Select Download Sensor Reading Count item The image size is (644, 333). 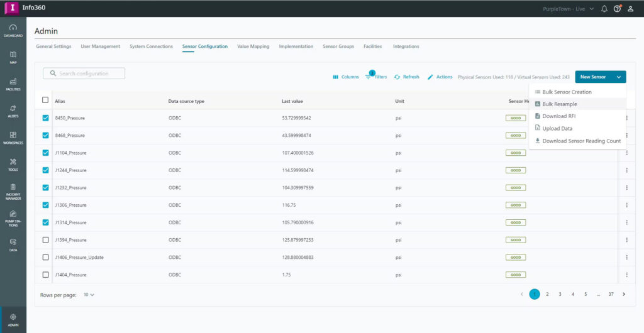577,141
